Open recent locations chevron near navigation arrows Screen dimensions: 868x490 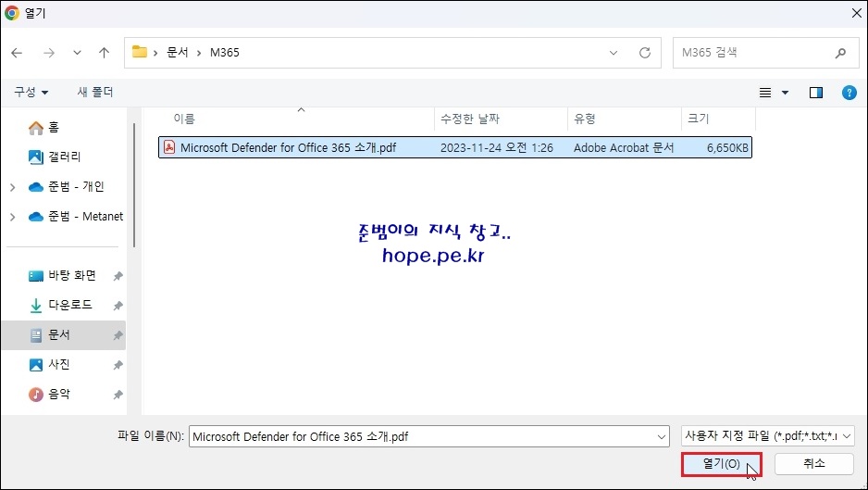pos(77,53)
